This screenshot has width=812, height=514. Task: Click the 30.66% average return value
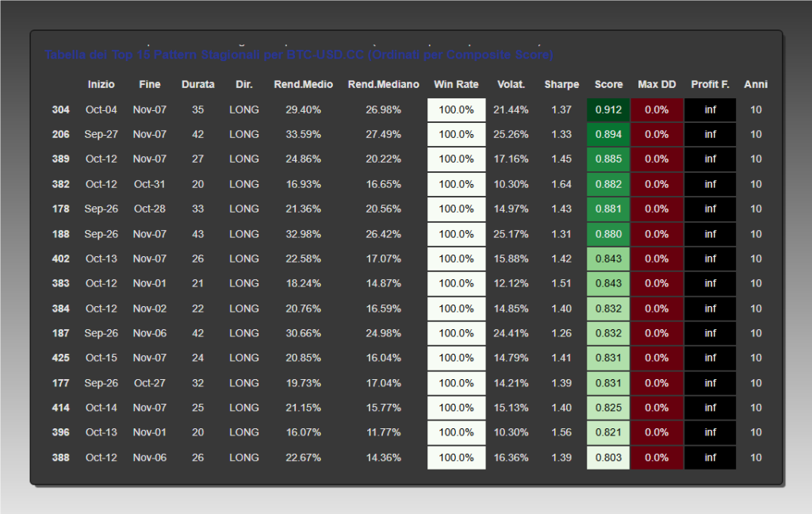coord(304,333)
